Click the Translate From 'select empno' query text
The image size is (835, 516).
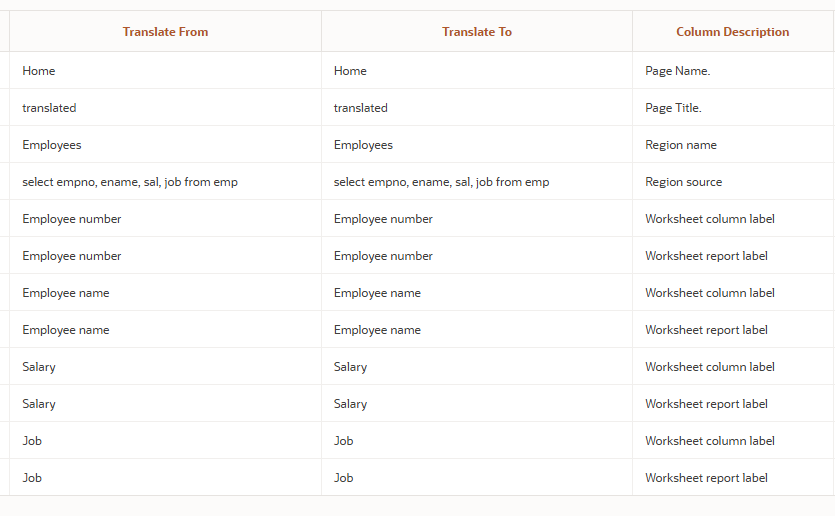pos(130,182)
